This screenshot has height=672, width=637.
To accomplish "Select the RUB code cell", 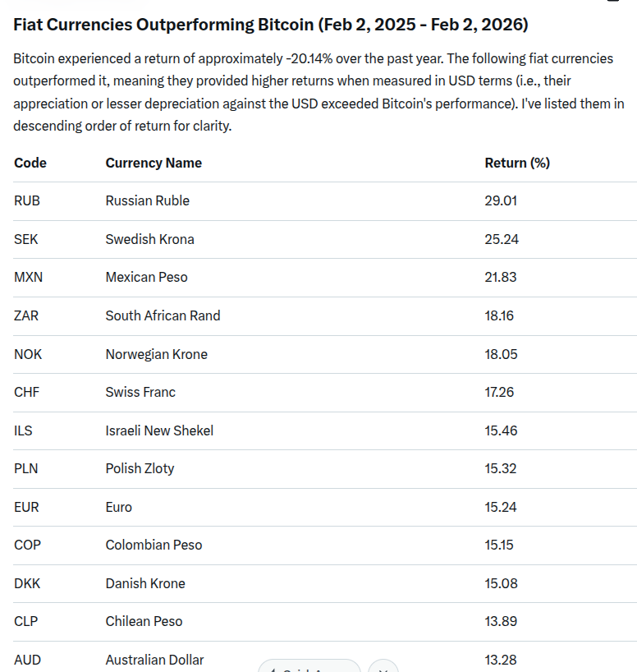I will 27,200.
